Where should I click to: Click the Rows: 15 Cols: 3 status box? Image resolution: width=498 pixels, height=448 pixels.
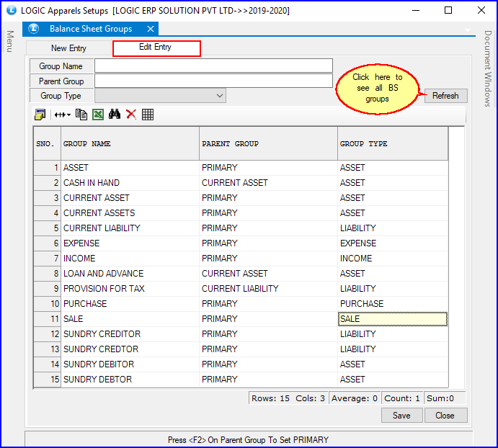pos(288,398)
